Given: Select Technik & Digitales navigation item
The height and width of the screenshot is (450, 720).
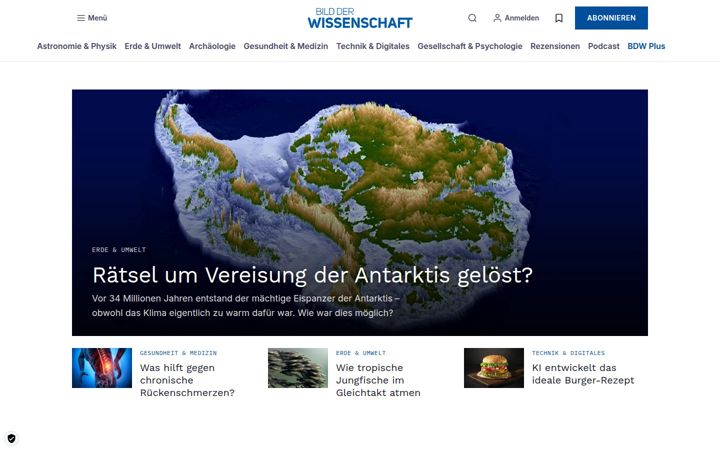Looking at the screenshot, I should 373,46.
